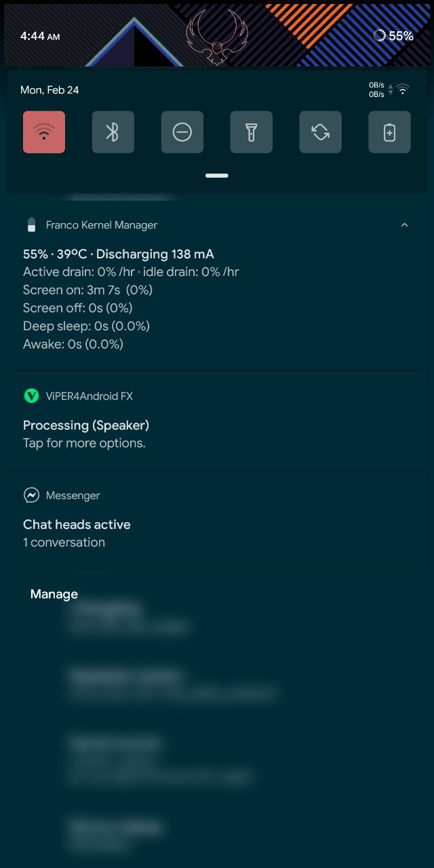Image resolution: width=434 pixels, height=868 pixels.
Task: Toggle the auto-sync tile
Action: pos(321,132)
